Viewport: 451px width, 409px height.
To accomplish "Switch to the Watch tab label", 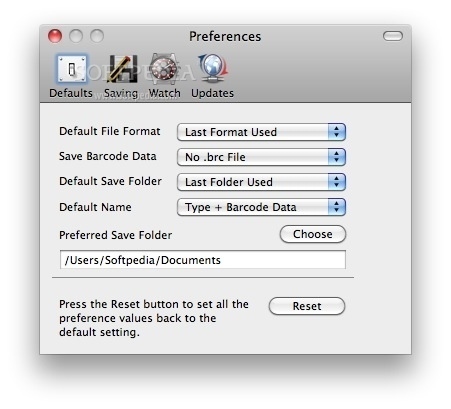I will click(x=164, y=93).
